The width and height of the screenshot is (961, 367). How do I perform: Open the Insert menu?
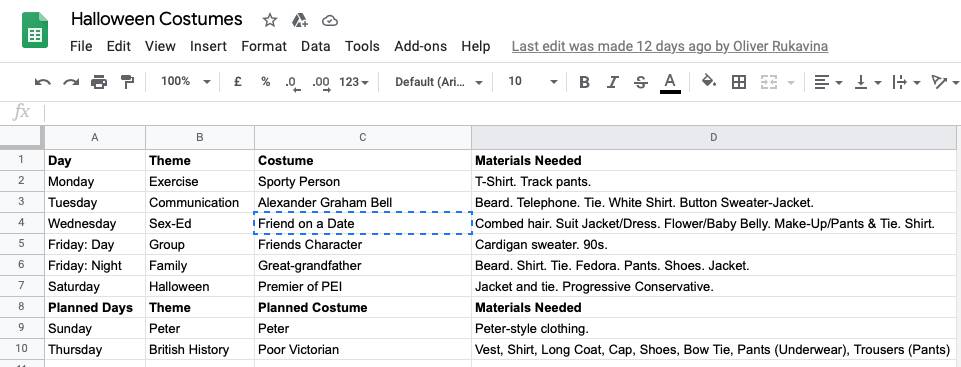[208, 47]
